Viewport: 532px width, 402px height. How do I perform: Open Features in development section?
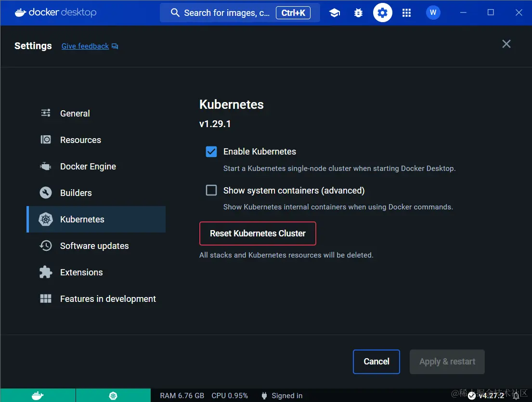(96, 298)
